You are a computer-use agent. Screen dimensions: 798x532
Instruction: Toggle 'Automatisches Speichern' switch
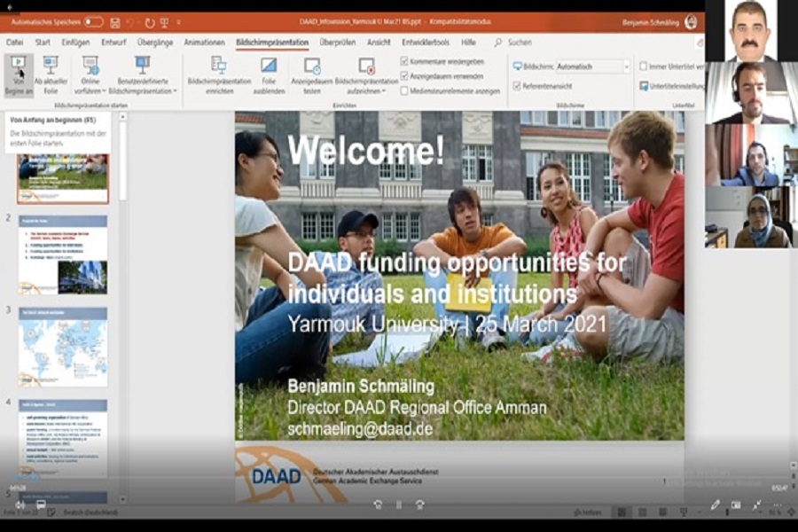pos(94,22)
